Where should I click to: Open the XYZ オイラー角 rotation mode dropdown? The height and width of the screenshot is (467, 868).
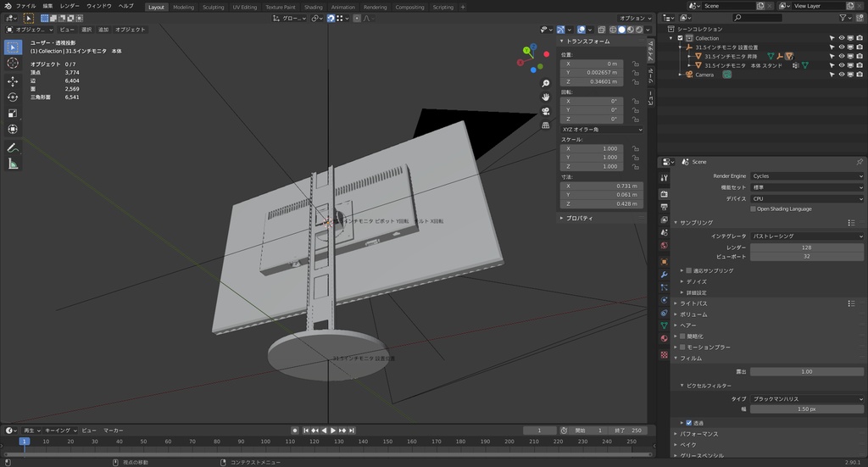602,130
